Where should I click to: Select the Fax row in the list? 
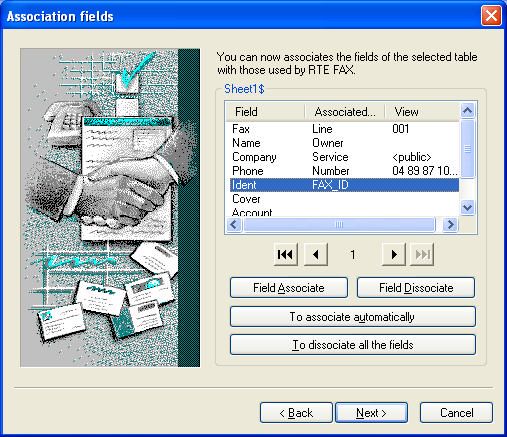click(x=344, y=129)
